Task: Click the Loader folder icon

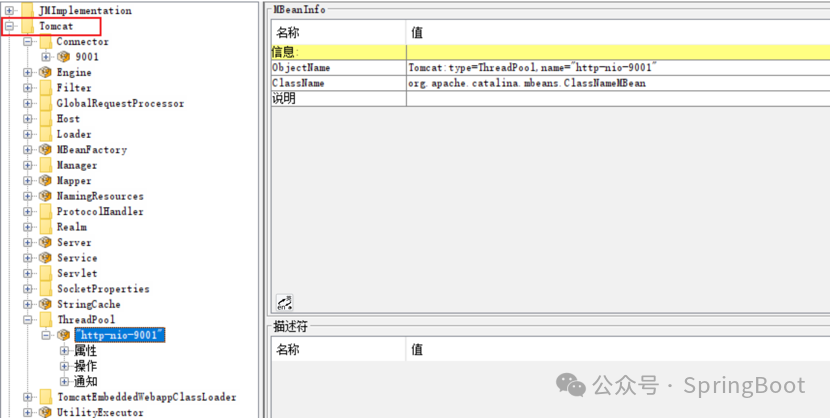Action: click(46, 134)
